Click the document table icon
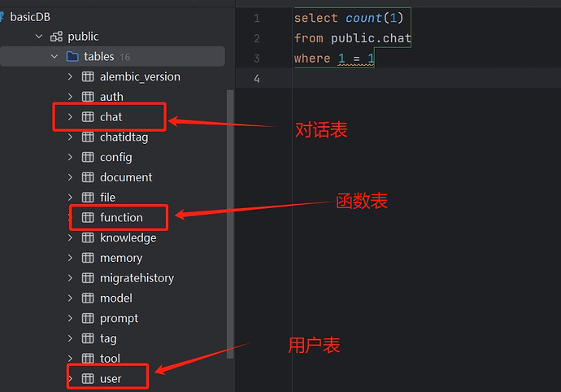This screenshot has width=561, height=392. click(88, 177)
